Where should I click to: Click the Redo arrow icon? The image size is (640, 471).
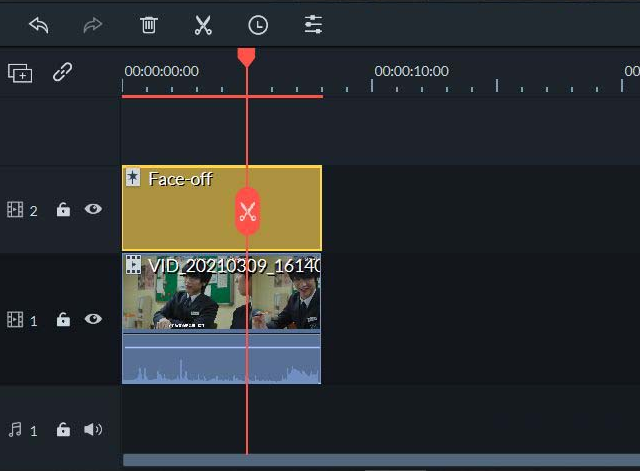[93, 25]
